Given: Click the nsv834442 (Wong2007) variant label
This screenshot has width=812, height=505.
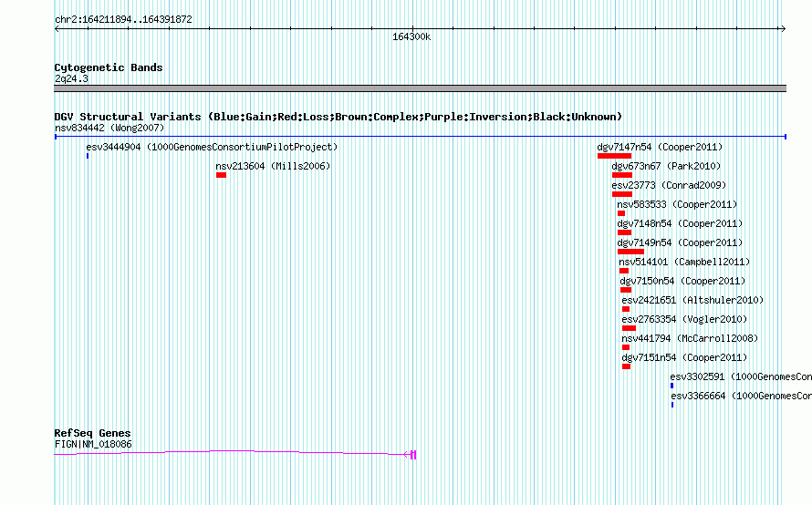Looking at the screenshot, I should click(x=109, y=128).
